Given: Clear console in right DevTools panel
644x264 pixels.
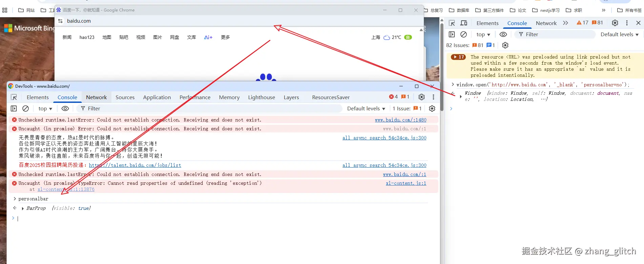Looking at the screenshot, I should [464, 34].
